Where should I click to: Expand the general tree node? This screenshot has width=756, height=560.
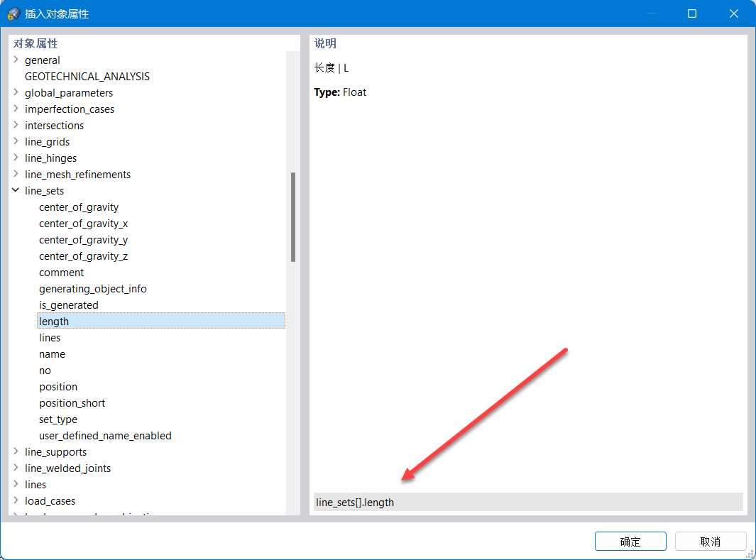tap(16, 60)
